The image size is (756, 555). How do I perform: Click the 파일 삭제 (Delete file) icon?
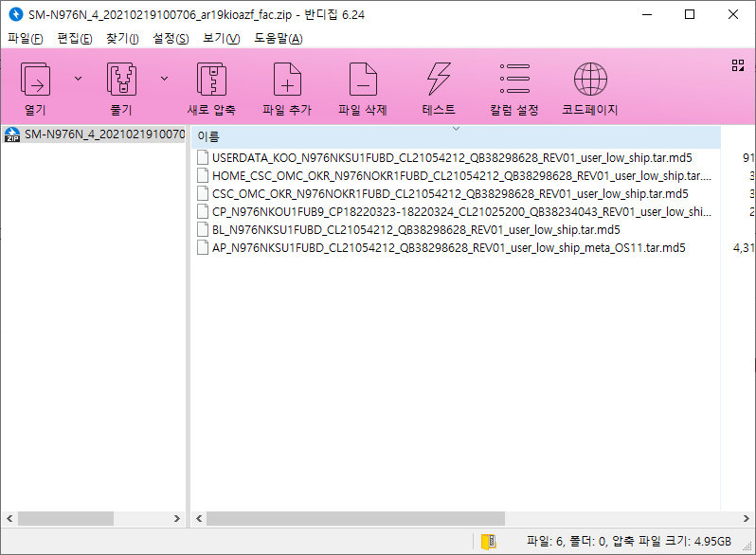click(x=363, y=79)
